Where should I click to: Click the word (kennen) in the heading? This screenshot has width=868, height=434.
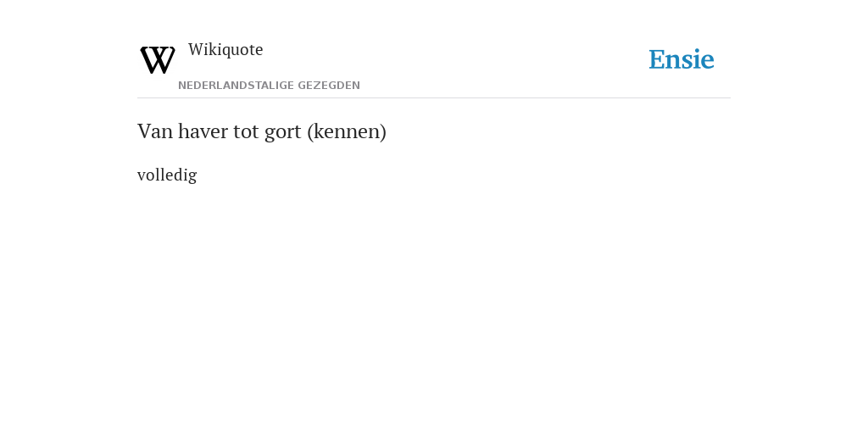tap(347, 132)
